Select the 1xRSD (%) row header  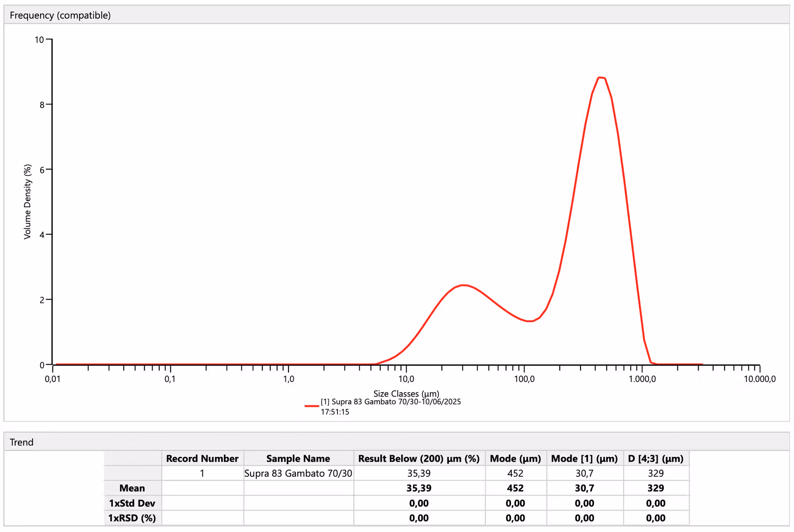(132, 518)
